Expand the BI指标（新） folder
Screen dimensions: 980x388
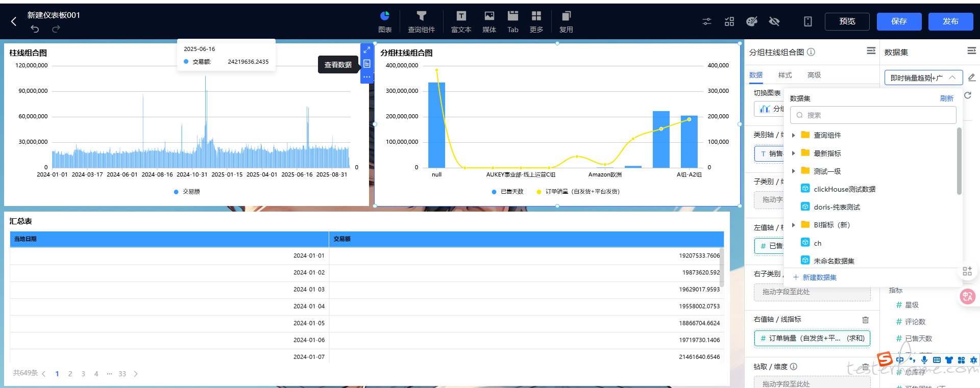(x=793, y=225)
